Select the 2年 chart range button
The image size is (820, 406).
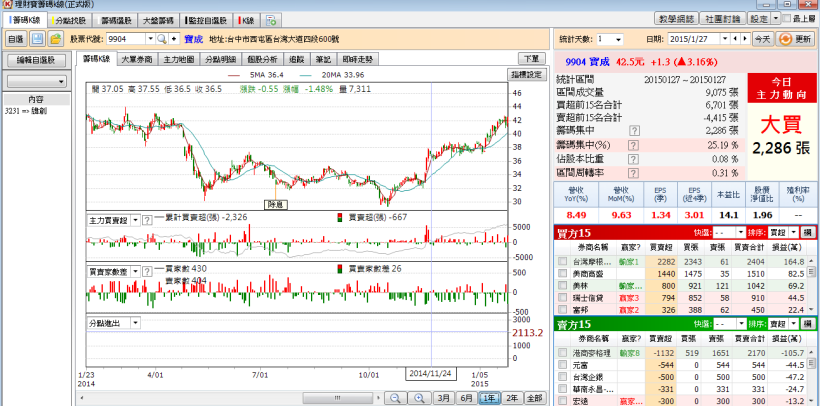pos(511,398)
